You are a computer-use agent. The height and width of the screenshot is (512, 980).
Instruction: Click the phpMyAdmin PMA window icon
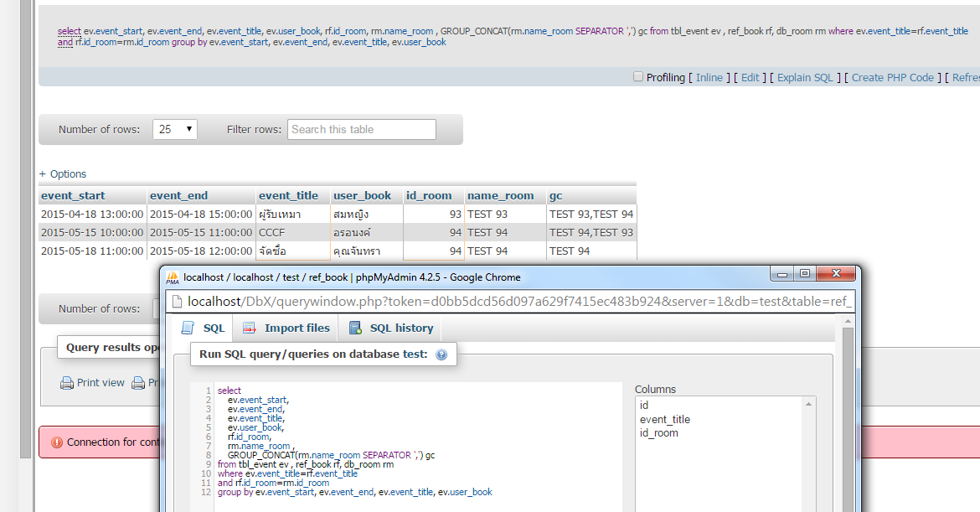coord(173,277)
